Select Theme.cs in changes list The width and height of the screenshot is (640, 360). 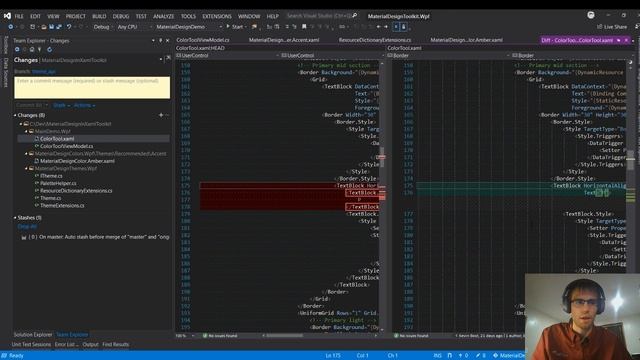point(51,198)
